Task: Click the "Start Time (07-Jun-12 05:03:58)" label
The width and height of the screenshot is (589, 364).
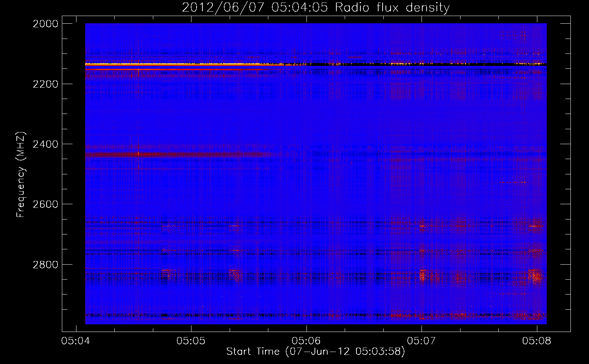Action: [x=316, y=352]
